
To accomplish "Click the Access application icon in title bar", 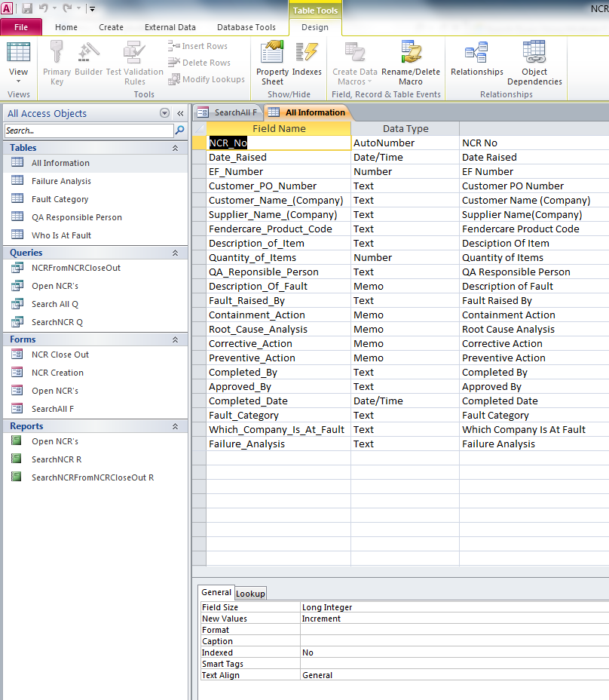I will (x=7, y=8).
